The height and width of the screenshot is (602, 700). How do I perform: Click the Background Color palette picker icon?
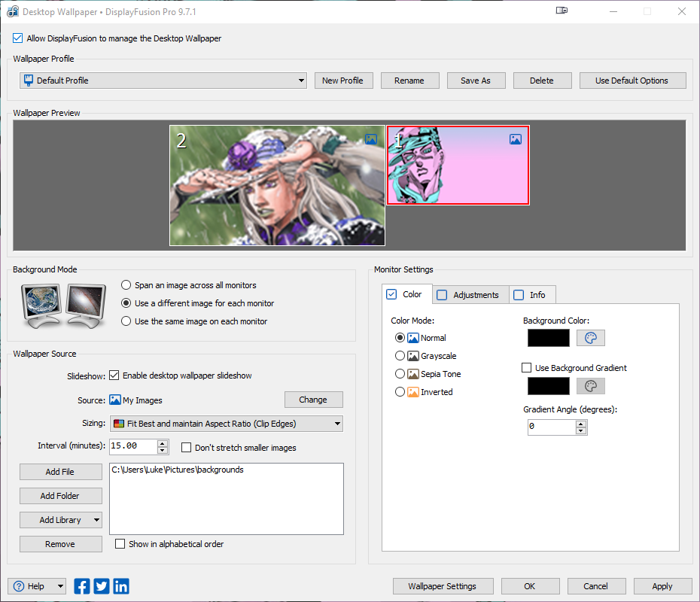coord(591,338)
